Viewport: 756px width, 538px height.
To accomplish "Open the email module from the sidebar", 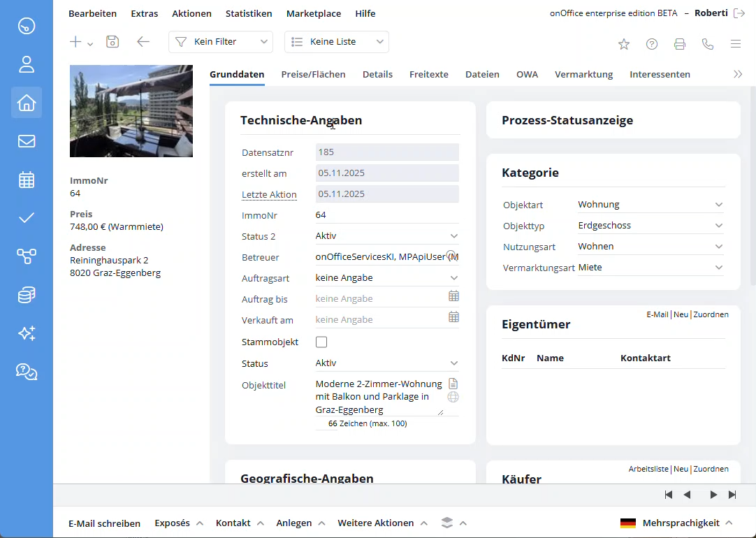I will (x=26, y=141).
